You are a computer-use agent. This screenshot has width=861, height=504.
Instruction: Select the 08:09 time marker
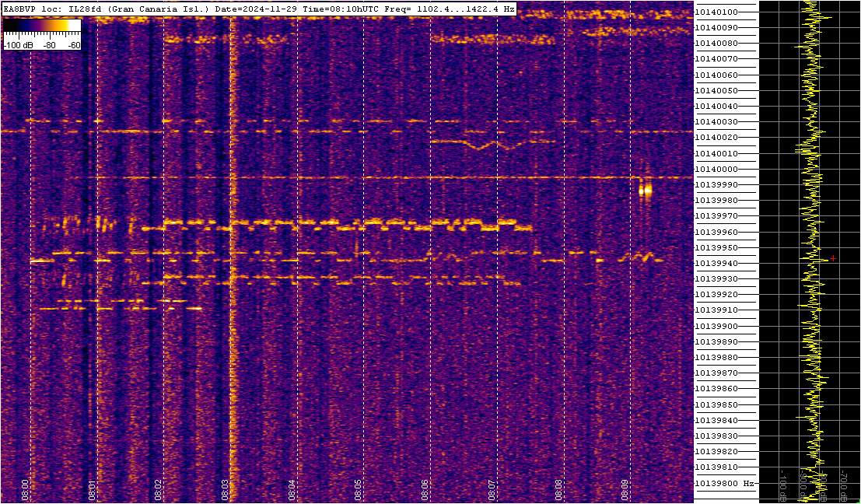pyautogui.click(x=625, y=489)
